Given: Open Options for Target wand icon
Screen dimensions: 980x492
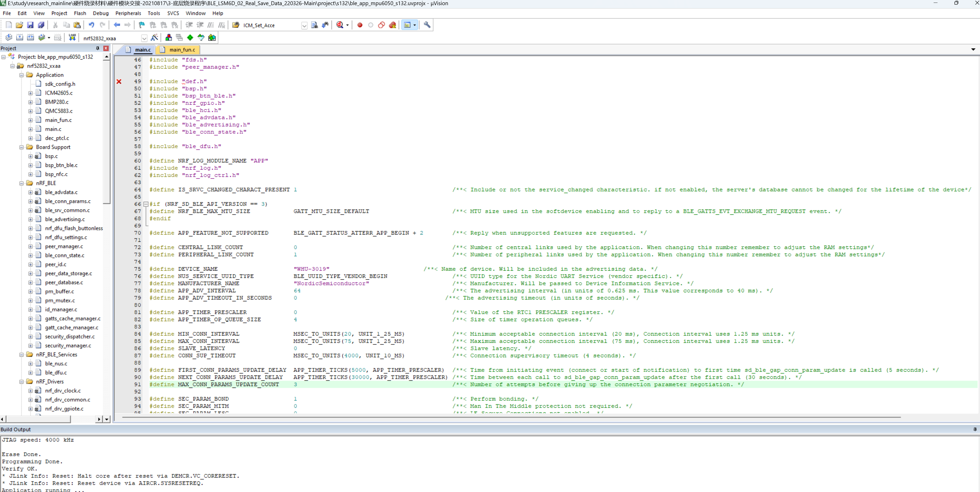Looking at the screenshot, I should point(154,37).
